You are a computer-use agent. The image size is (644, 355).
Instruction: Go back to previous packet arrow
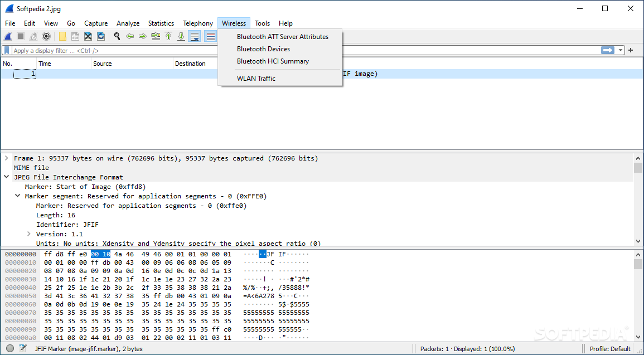(x=130, y=37)
